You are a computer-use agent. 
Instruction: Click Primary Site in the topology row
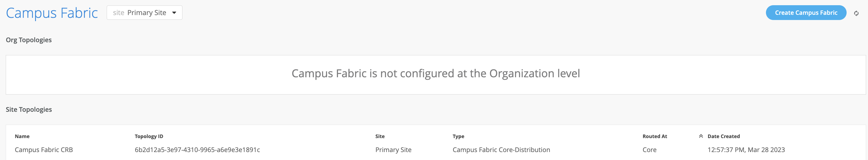click(393, 150)
